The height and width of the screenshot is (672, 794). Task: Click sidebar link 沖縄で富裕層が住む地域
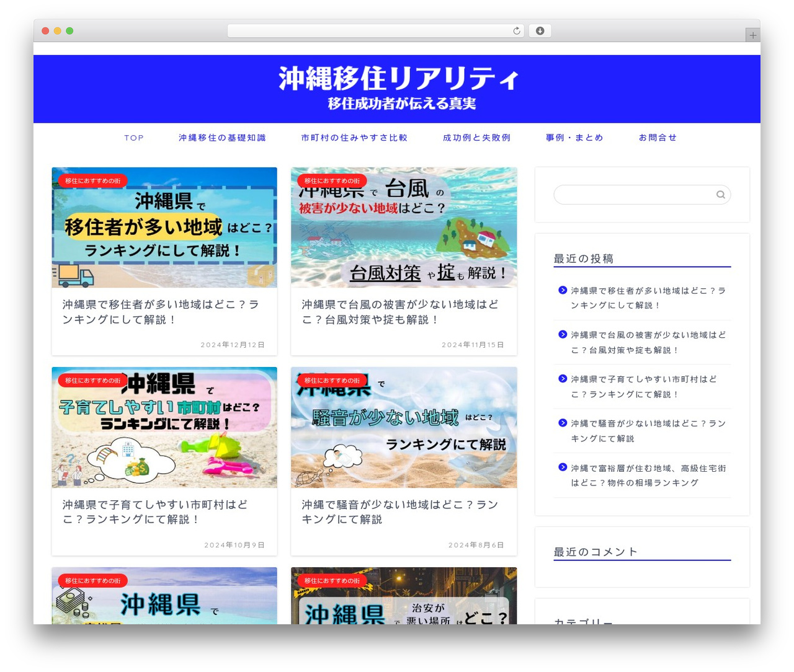[648, 475]
